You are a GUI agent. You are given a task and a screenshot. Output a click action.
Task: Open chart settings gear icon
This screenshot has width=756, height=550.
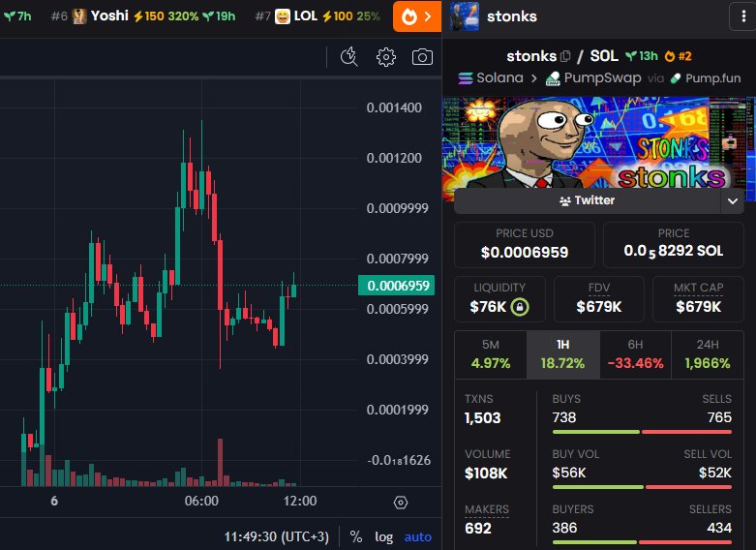pos(385,57)
